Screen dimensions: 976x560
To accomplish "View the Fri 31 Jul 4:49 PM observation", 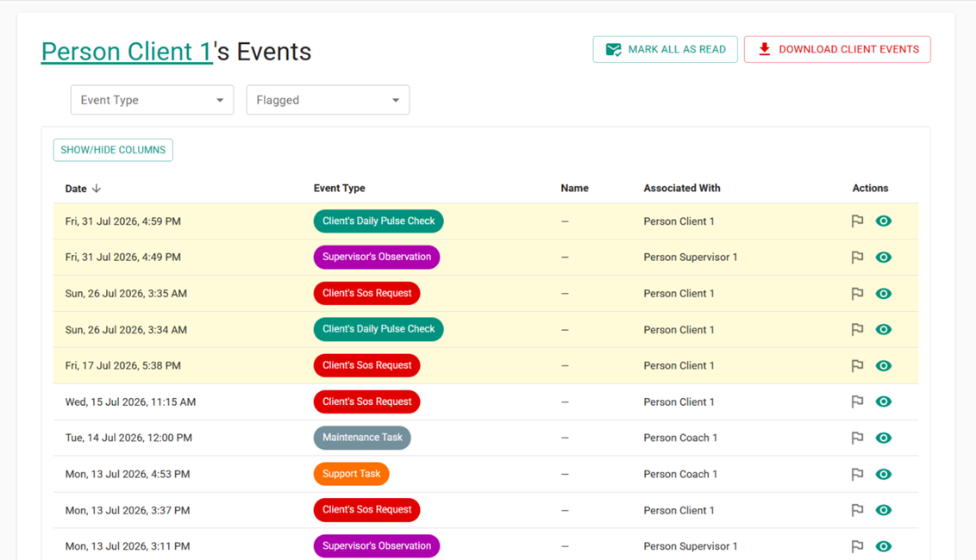I will [883, 257].
